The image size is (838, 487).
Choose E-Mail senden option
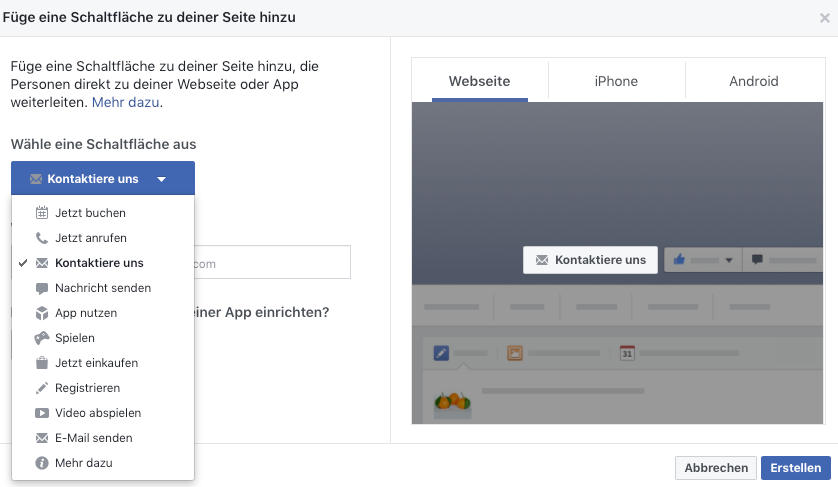(x=103, y=438)
